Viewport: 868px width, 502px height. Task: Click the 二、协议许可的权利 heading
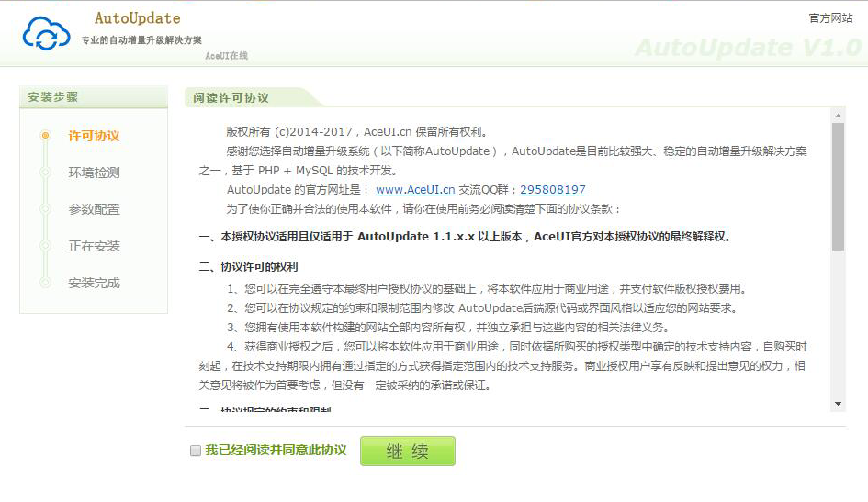coord(249,267)
